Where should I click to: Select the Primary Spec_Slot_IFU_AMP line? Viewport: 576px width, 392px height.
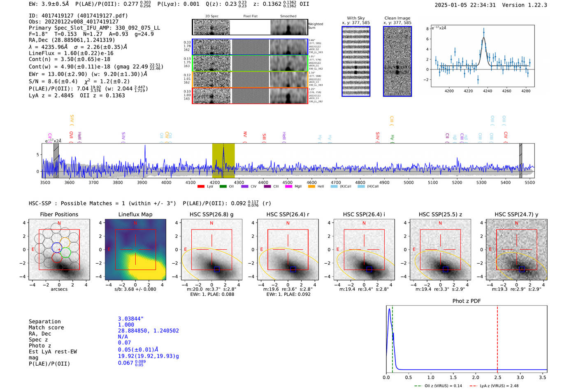coord(95,28)
